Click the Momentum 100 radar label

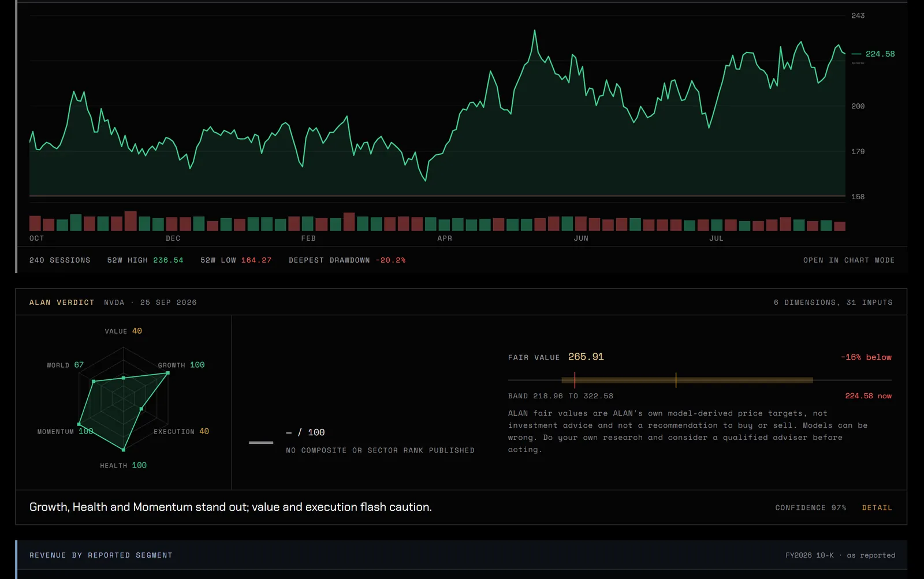click(x=65, y=432)
